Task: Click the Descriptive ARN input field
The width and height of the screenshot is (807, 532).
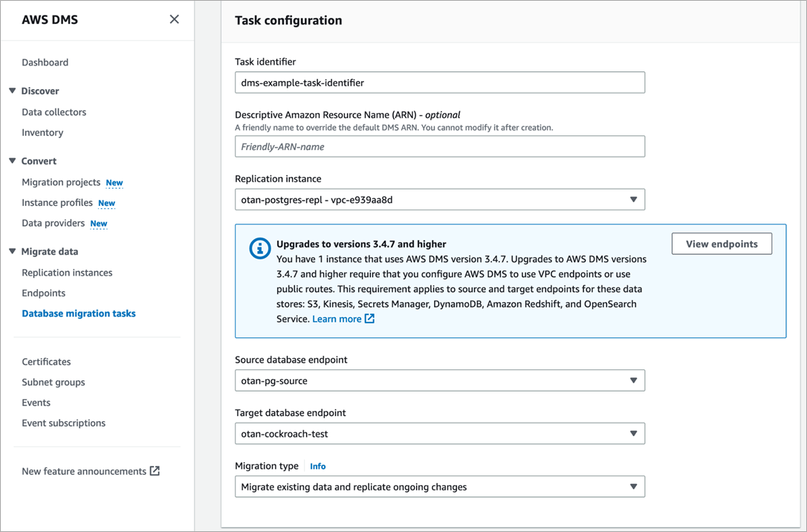Action: [x=439, y=146]
